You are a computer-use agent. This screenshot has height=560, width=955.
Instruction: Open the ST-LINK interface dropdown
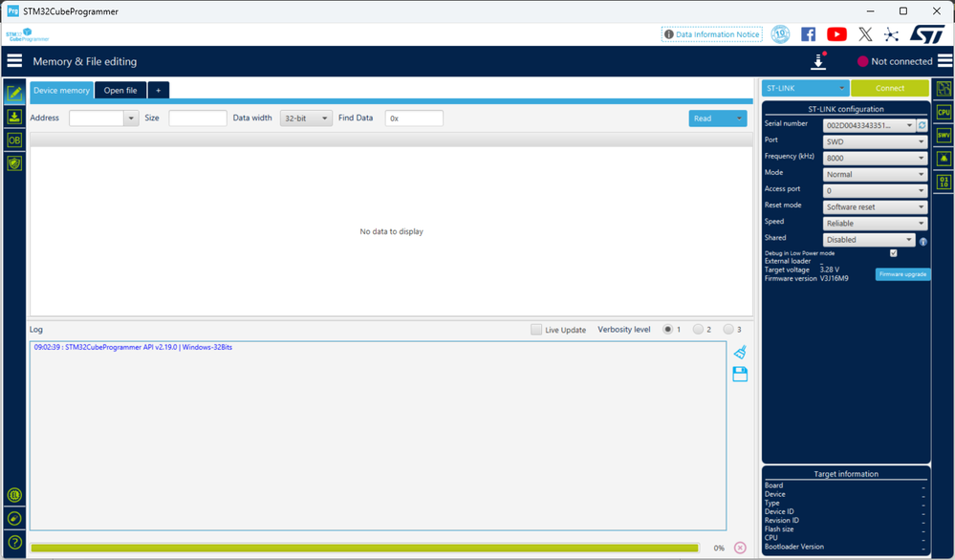point(805,88)
